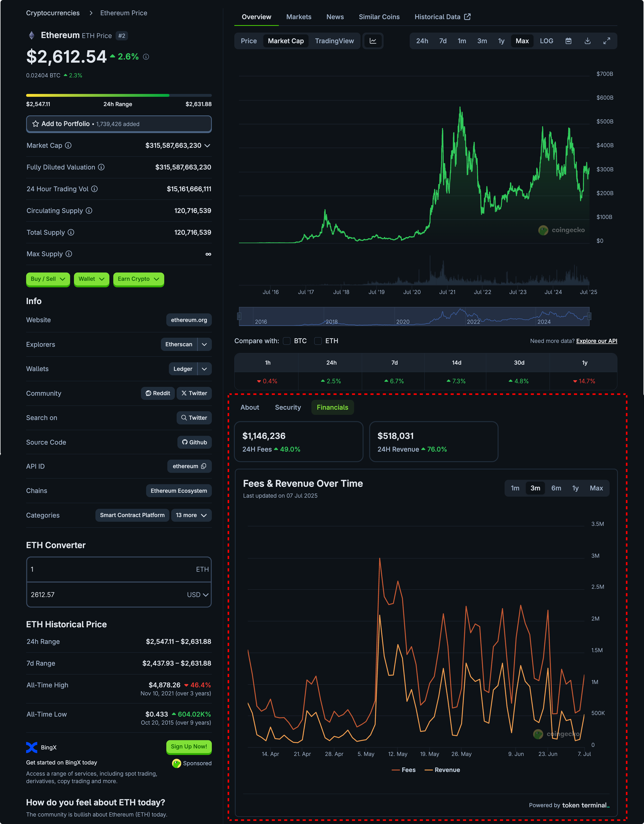This screenshot has height=824, width=644.
Task: Copy the ethereum API ID icon
Action: 204,466
